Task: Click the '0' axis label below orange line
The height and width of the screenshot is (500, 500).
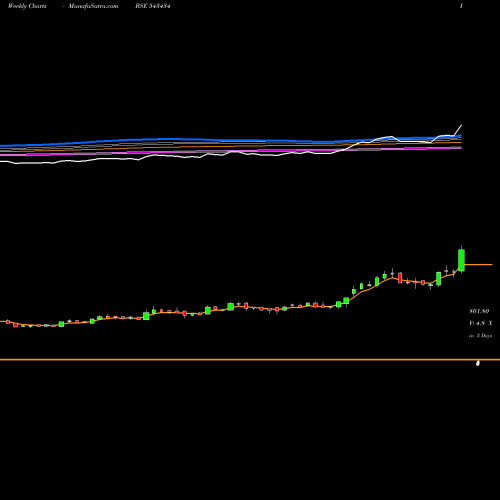Action: point(478,363)
